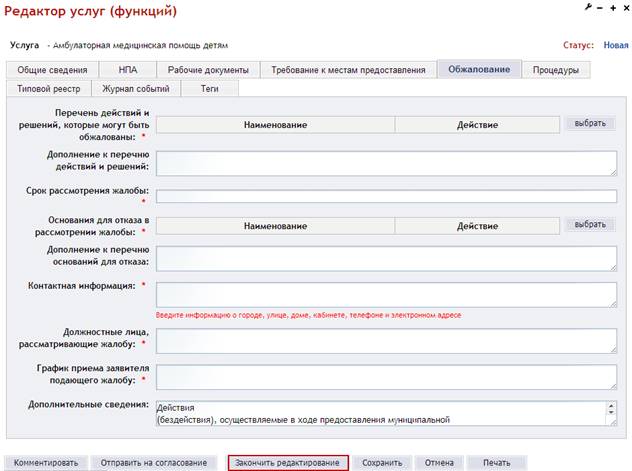The height and width of the screenshot is (471, 632).
Task: Switch to the Общие сведения tab
Action: tap(52, 70)
